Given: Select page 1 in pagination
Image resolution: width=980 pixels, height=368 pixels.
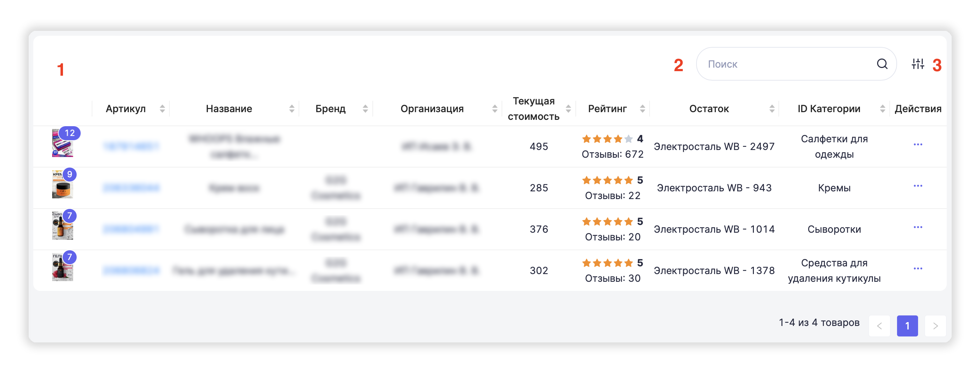Looking at the screenshot, I should pyautogui.click(x=907, y=326).
